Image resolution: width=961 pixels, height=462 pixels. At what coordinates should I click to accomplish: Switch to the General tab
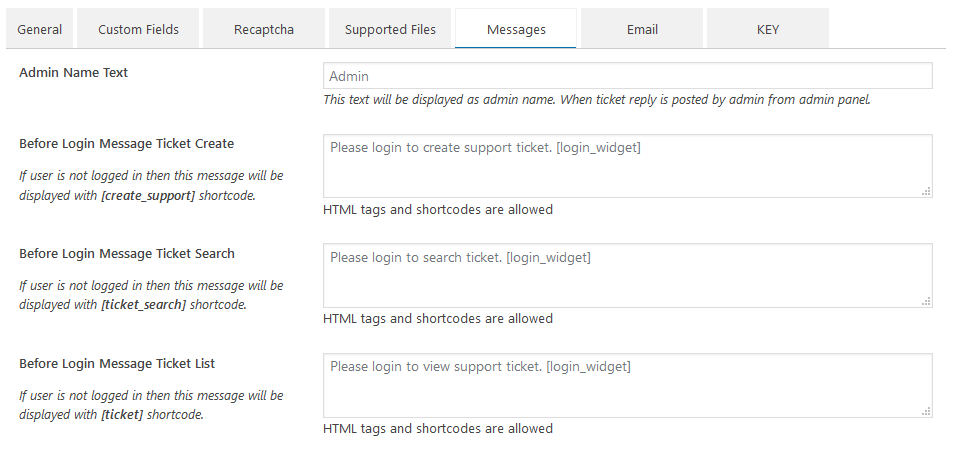(x=39, y=29)
